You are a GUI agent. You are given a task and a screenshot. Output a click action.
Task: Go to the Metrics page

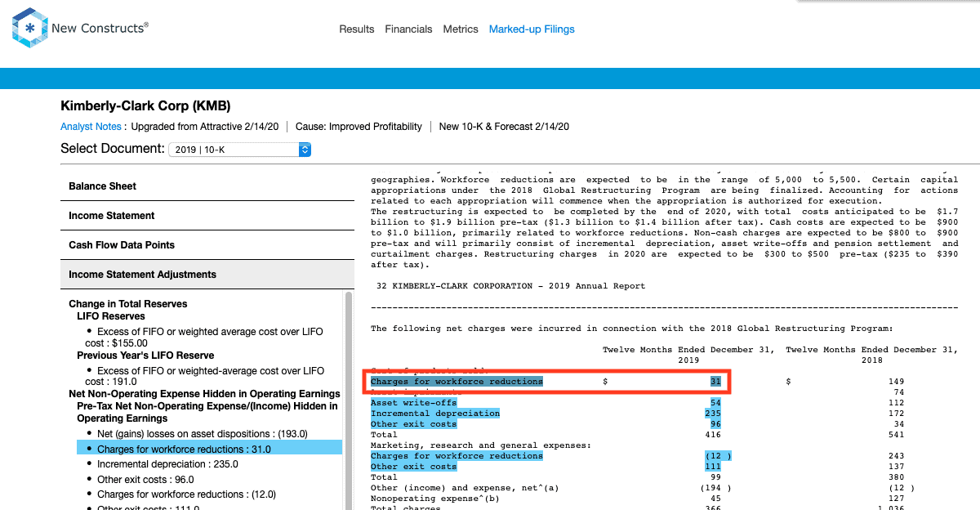[461, 29]
